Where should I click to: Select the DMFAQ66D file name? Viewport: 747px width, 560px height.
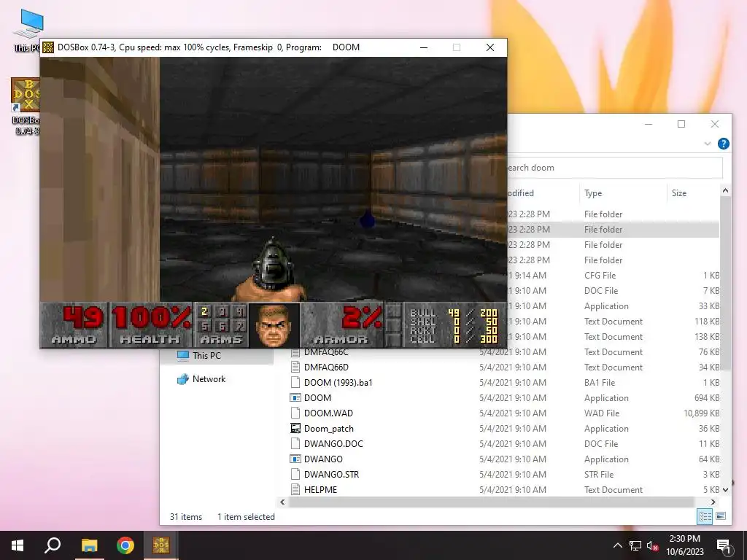click(x=326, y=367)
